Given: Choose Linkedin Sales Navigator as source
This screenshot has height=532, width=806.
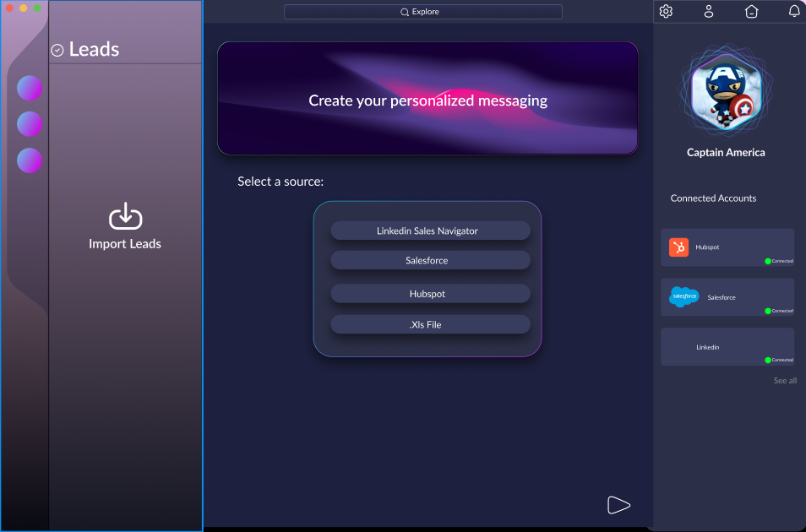Looking at the screenshot, I should (x=430, y=231).
